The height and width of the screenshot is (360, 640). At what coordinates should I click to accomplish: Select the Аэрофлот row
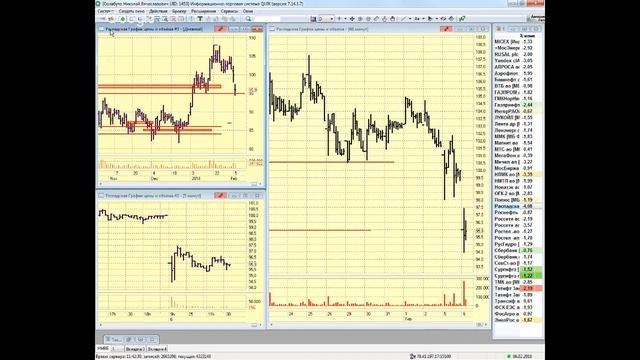point(518,73)
